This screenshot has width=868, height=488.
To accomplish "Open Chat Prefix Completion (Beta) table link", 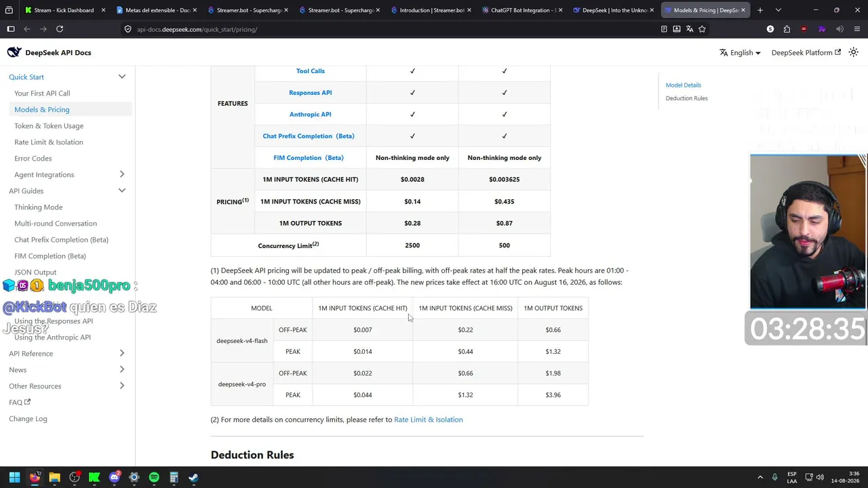I will click(x=309, y=136).
